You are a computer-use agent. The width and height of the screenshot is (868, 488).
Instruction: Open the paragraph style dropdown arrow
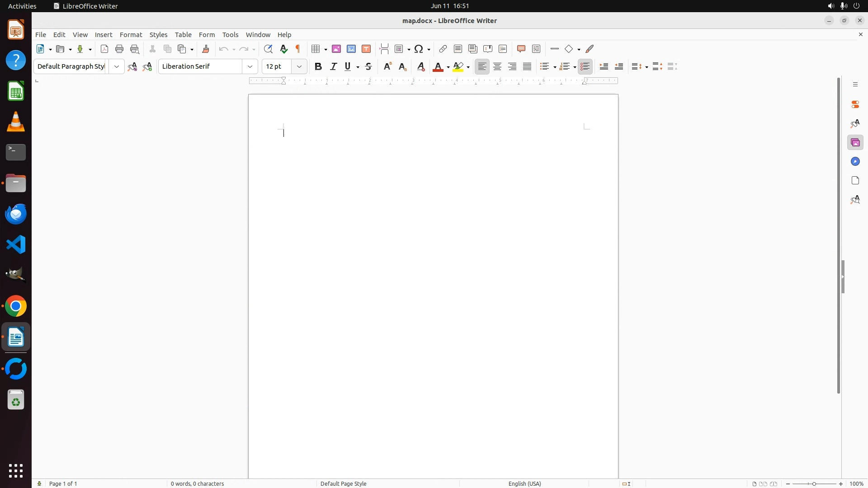[117, 67]
